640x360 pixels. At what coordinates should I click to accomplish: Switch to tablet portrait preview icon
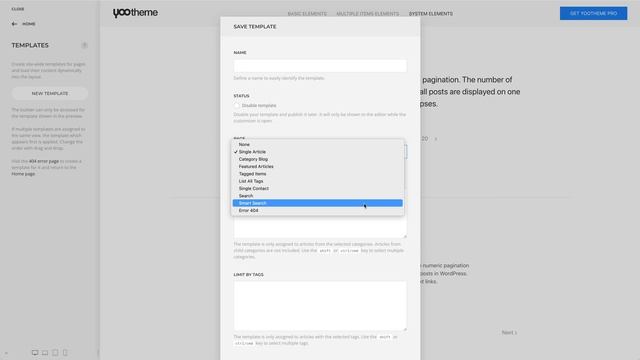click(x=55, y=353)
